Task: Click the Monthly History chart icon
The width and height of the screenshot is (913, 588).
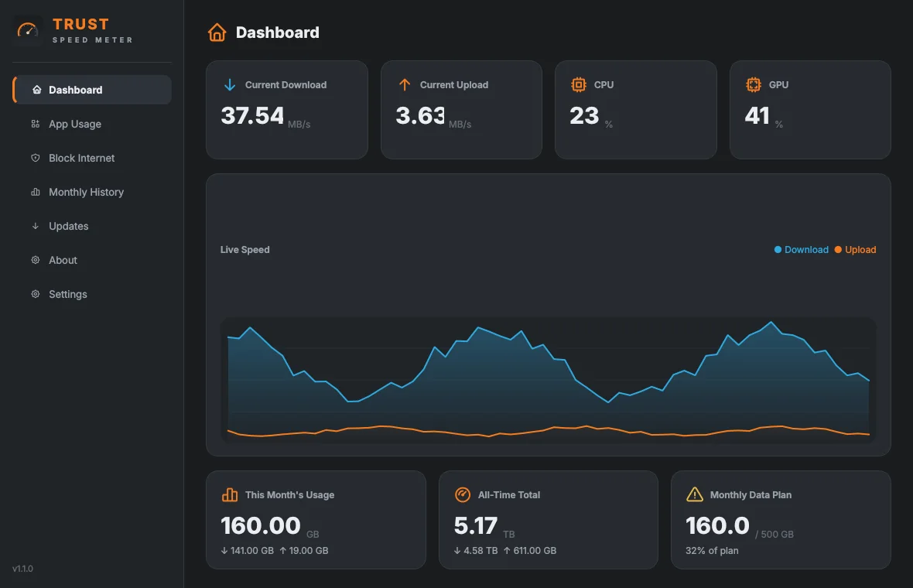Action: tap(36, 192)
